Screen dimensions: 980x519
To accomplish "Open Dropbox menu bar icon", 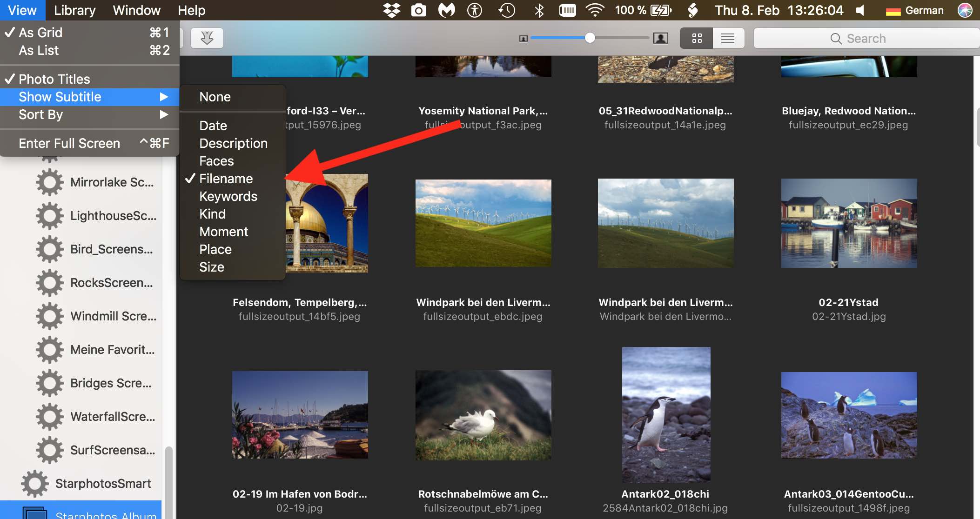I will click(391, 10).
